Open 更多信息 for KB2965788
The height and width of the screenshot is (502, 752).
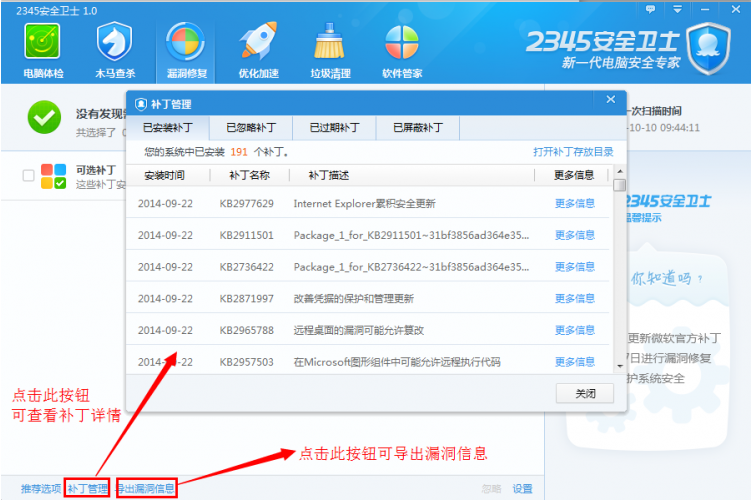pos(575,330)
